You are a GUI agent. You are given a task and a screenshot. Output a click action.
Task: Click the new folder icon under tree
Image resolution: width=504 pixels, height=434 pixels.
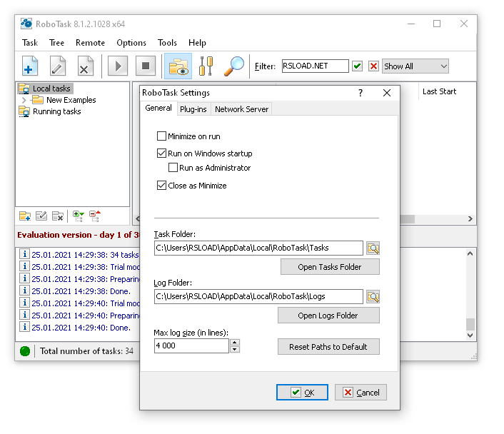[25, 216]
